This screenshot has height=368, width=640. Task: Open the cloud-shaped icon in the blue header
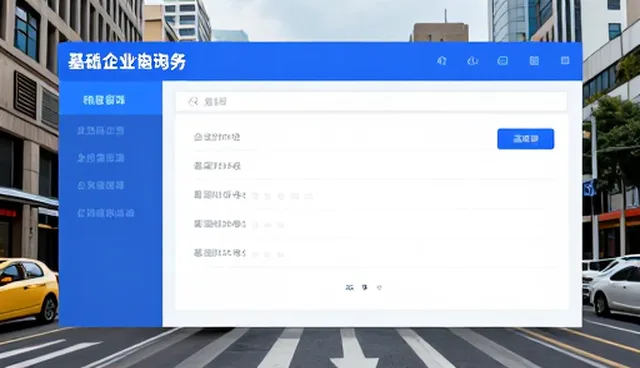(x=472, y=61)
